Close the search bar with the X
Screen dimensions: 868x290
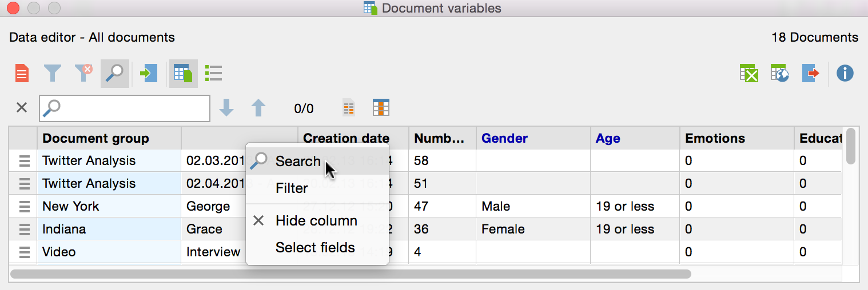point(22,108)
